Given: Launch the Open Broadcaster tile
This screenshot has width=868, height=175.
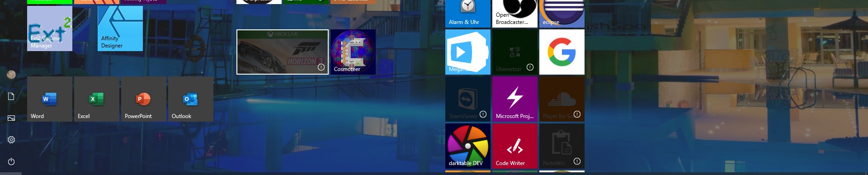Looking at the screenshot, I should pos(515,14).
